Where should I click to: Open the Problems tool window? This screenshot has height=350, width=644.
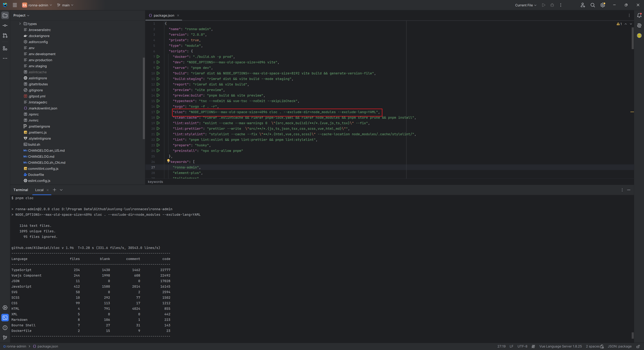[5, 328]
